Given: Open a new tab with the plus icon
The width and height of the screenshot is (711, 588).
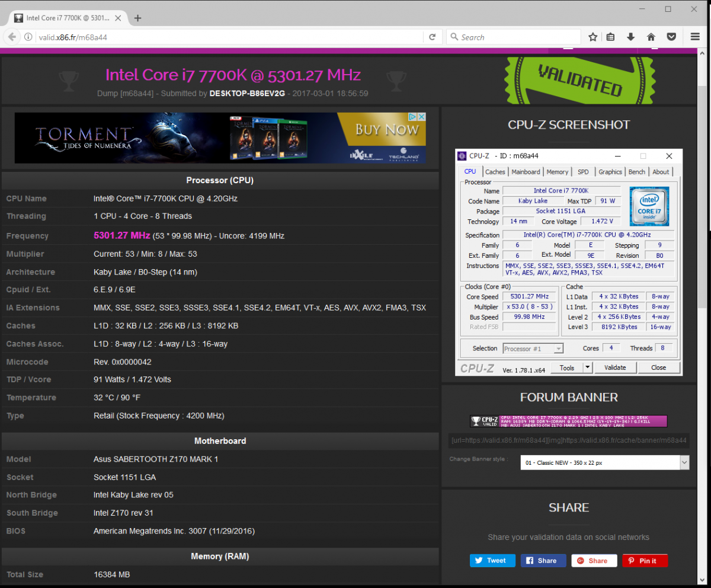Looking at the screenshot, I should click(137, 18).
